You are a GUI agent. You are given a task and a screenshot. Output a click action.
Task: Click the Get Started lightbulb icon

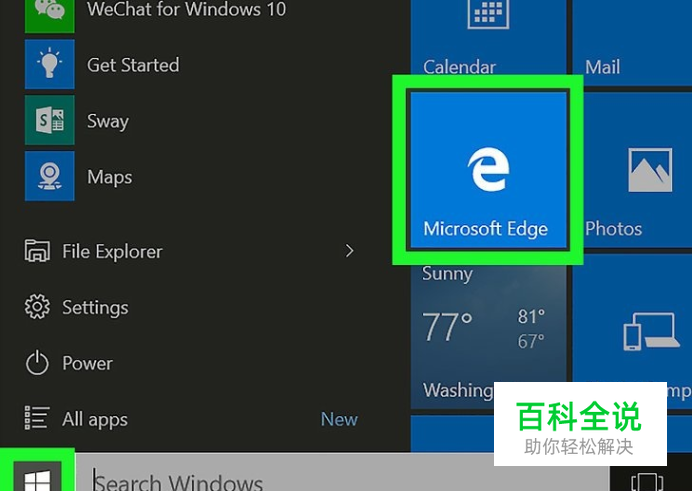[x=49, y=64]
